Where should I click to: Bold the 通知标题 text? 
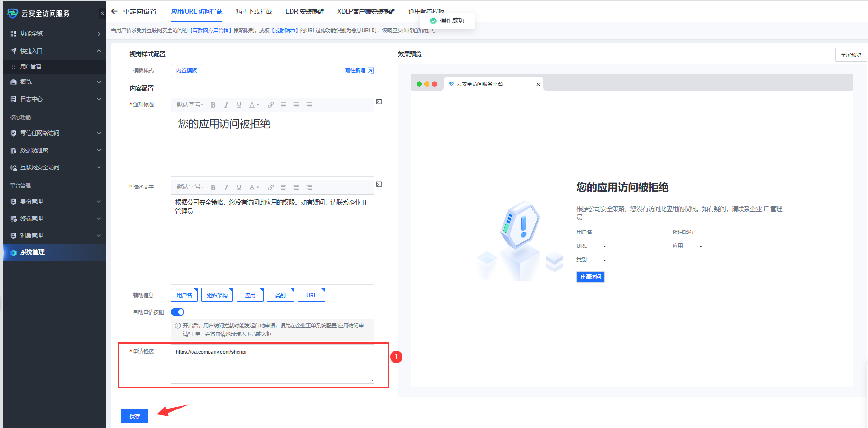[x=213, y=105]
